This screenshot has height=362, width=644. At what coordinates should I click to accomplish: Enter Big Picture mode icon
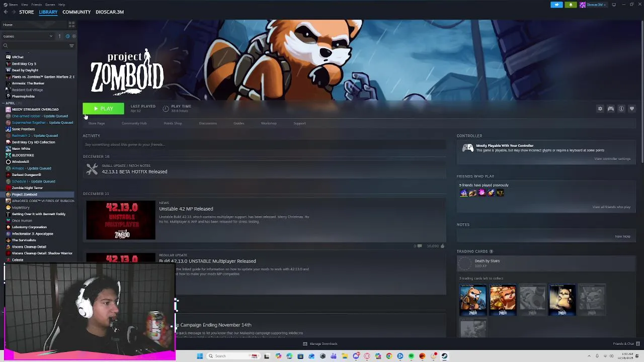pos(614,5)
